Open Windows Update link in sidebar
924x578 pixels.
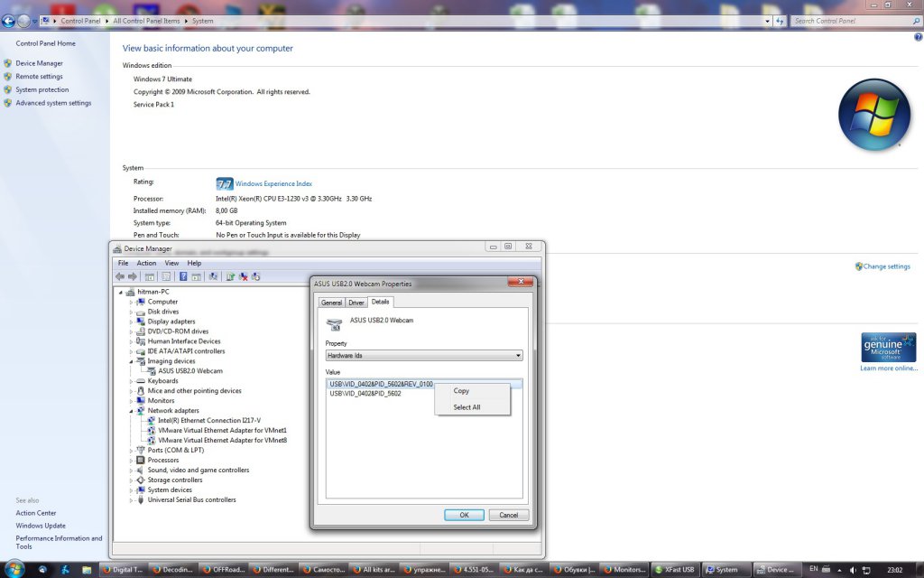tap(41, 526)
